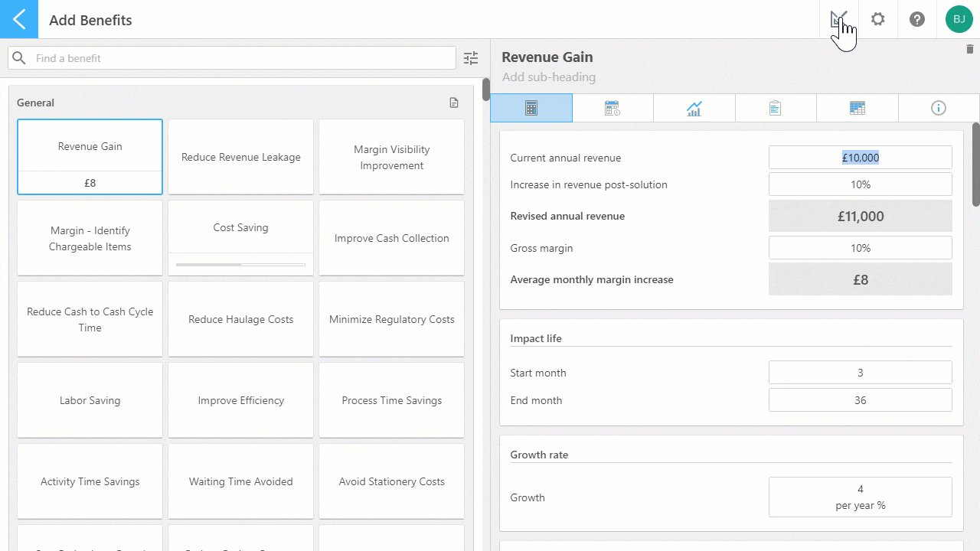This screenshot has height=551, width=980.
Task: Open the clipboard notes tab
Action: 776,108
